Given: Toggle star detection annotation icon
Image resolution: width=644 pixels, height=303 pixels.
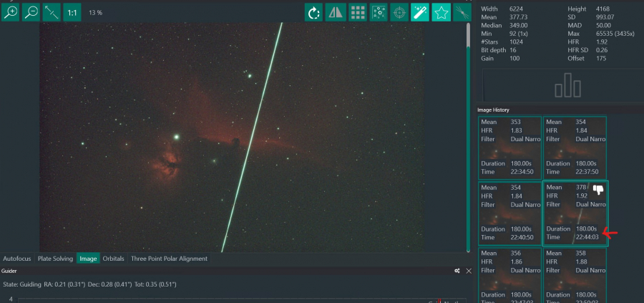Looking at the screenshot, I should coord(379,12).
